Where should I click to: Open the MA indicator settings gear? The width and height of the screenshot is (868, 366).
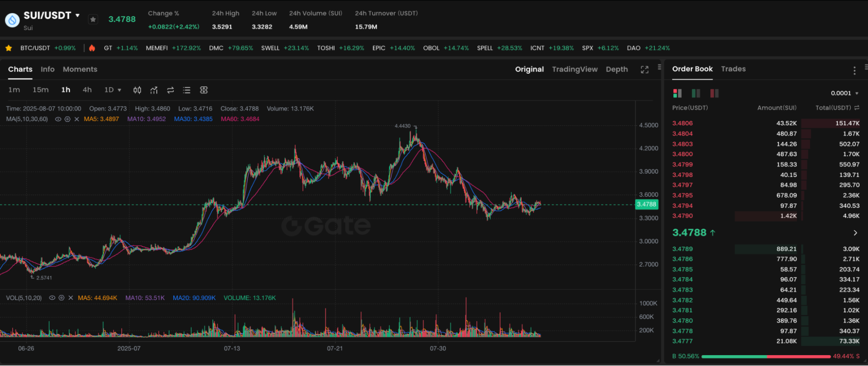coord(67,119)
